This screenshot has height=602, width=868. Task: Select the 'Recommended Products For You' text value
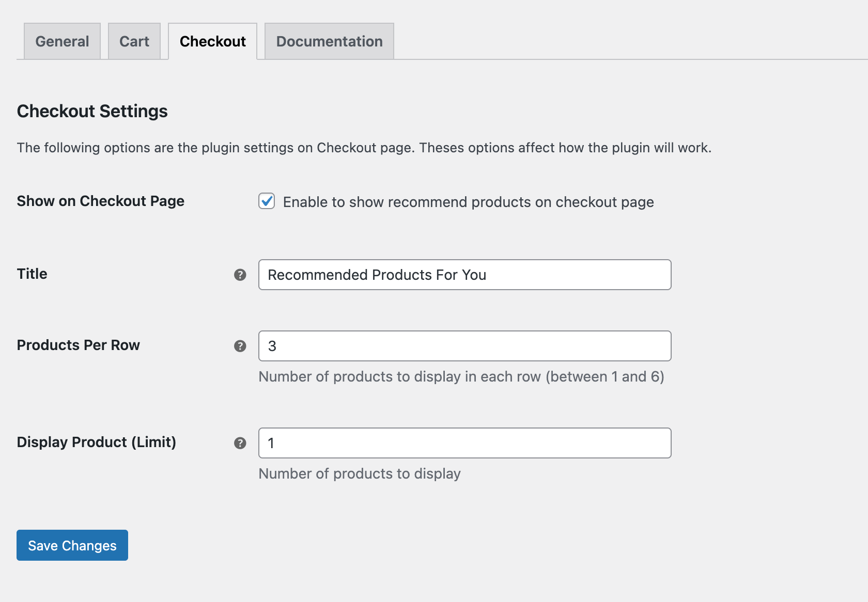(377, 275)
